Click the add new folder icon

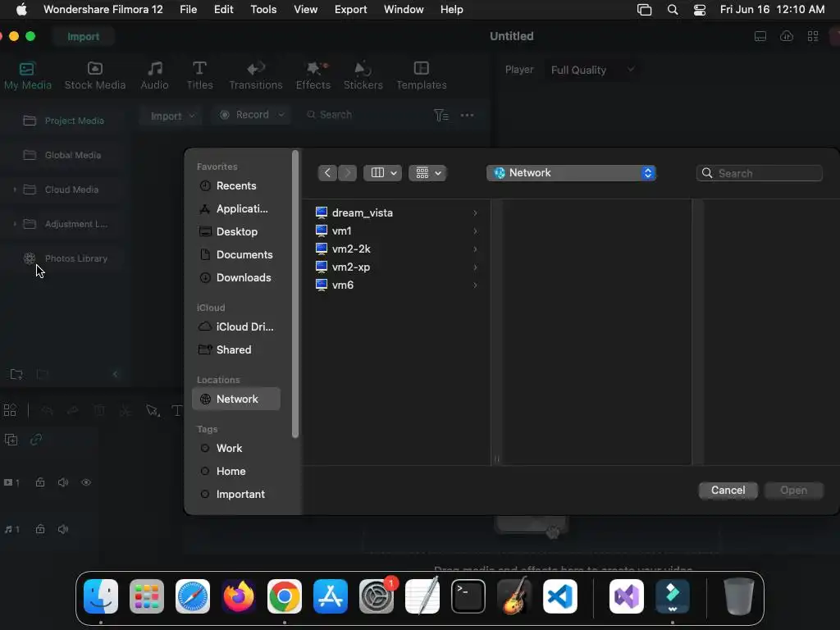[x=16, y=374]
